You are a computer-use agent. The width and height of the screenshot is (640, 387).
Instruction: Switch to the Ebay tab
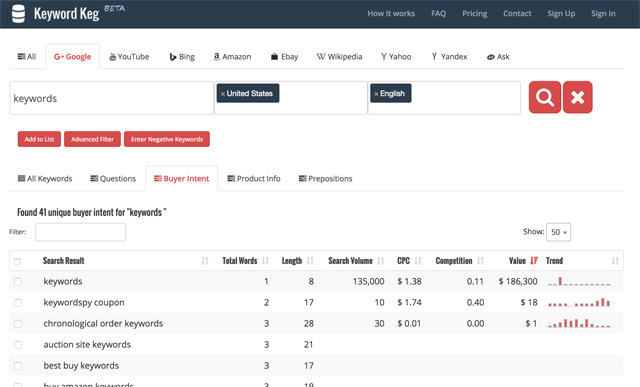point(284,57)
